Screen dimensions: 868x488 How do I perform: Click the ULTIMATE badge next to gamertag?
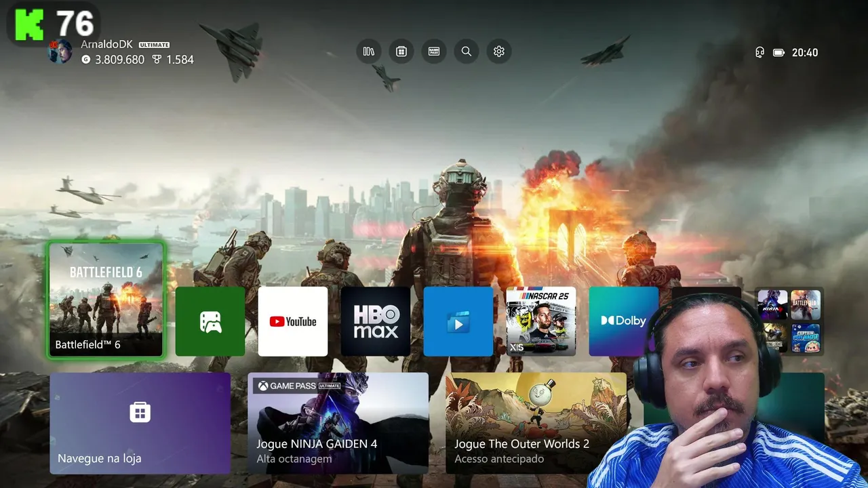click(154, 45)
